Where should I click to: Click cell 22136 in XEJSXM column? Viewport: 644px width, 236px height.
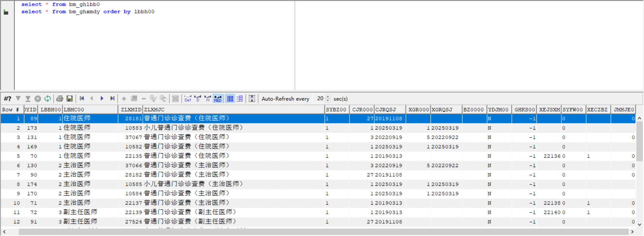[549, 156]
